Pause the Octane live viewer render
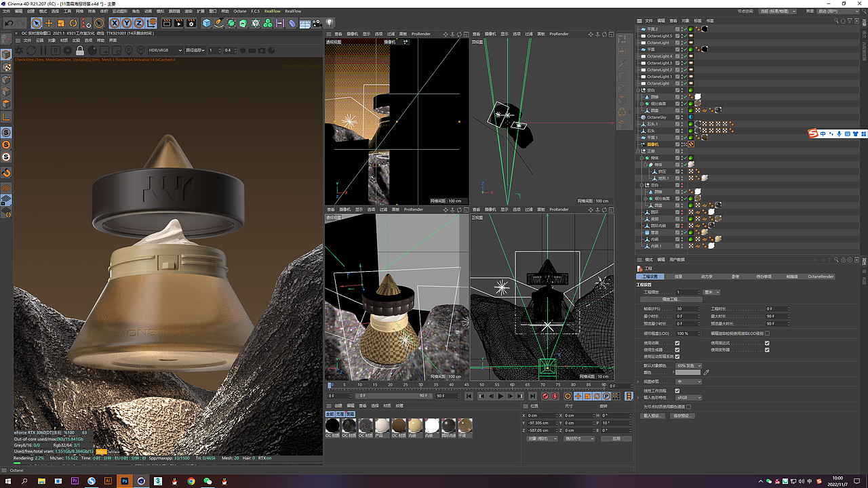Screen dimensions: 868x488 [43, 51]
